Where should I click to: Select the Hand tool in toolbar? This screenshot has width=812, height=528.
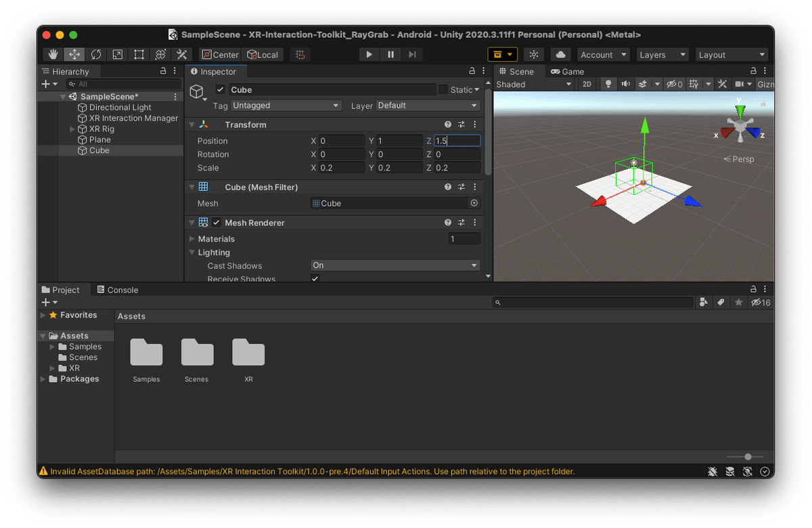point(53,55)
